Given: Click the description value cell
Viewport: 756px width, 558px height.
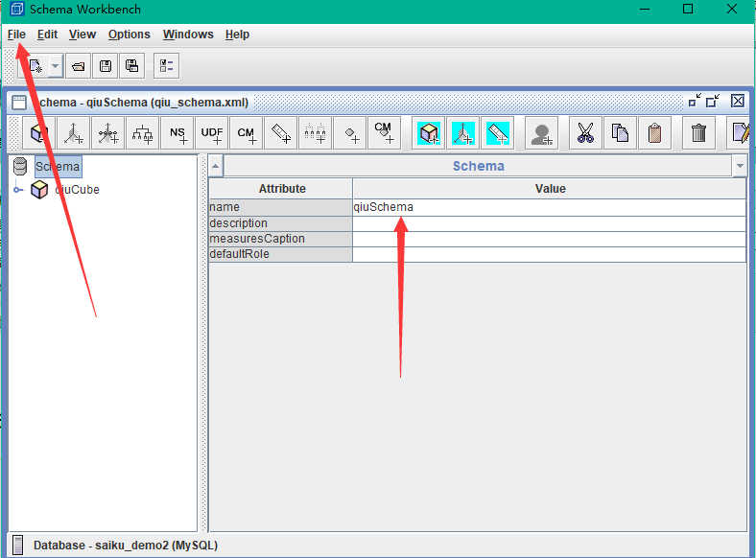Looking at the screenshot, I should 549,223.
